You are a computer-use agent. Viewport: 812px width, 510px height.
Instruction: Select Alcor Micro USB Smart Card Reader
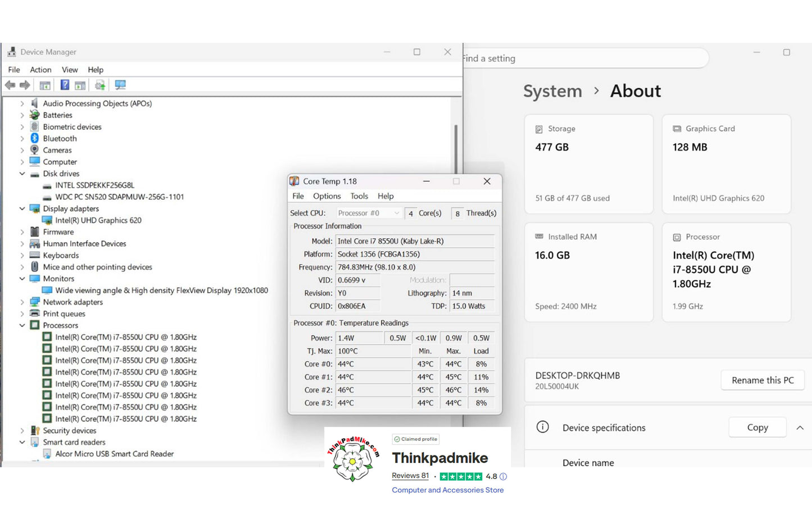(114, 454)
